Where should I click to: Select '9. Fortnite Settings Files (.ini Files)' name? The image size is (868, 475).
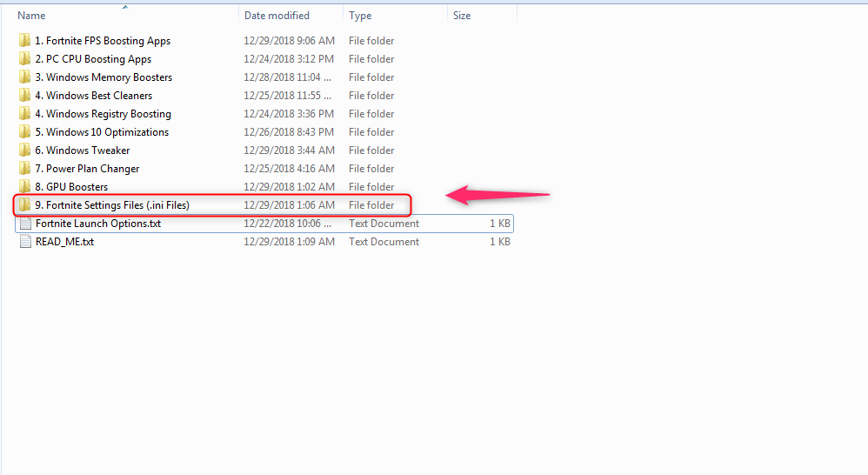tap(112, 205)
